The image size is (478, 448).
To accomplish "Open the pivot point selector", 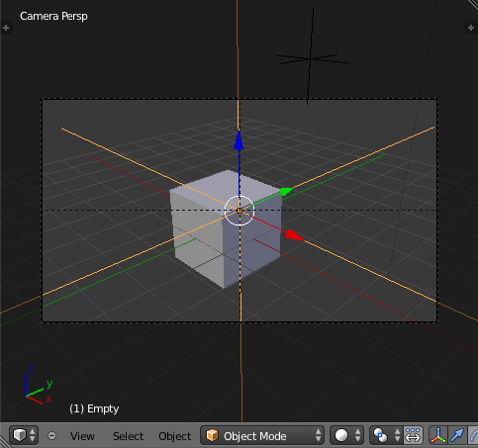I will [x=386, y=435].
